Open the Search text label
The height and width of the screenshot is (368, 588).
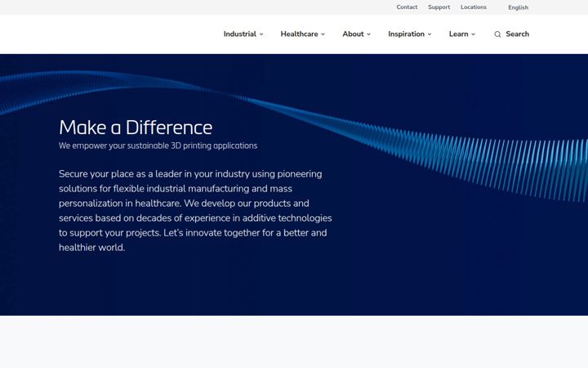click(x=517, y=34)
